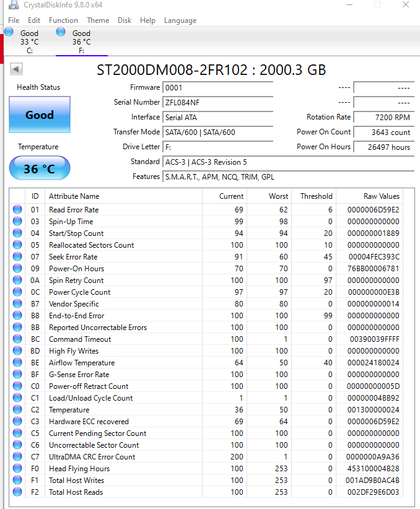Image resolution: width=420 pixels, height=509 pixels.
Task: Click the Firmware field showing 0001
Action: tap(217, 88)
